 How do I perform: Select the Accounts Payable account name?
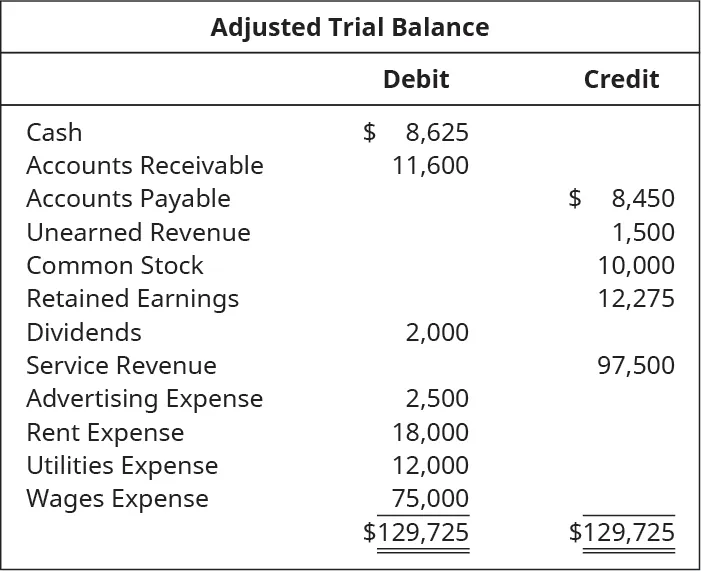point(128,198)
